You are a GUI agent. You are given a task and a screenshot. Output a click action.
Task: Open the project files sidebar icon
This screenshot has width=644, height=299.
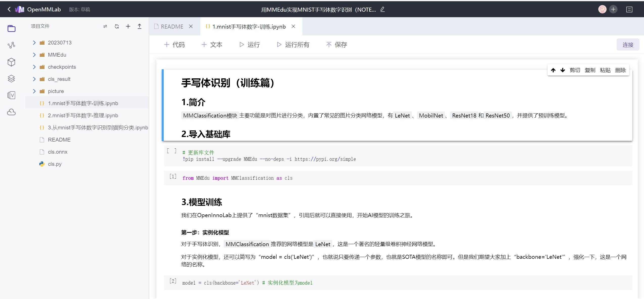click(11, 29)
